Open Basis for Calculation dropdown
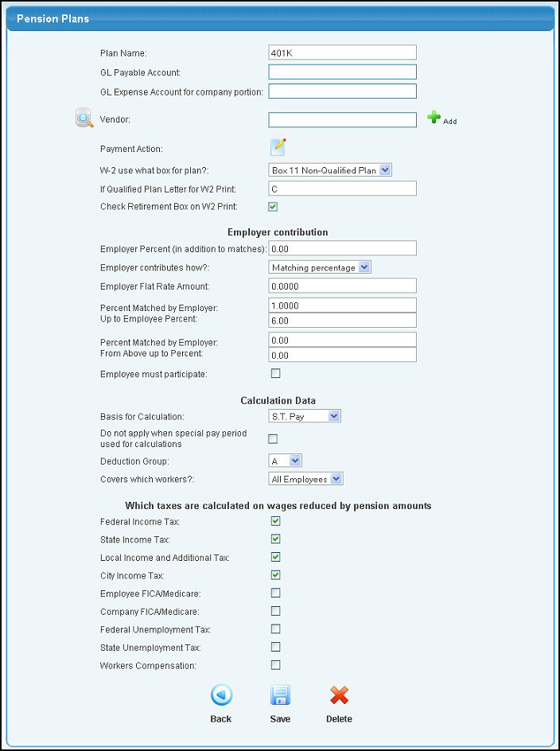 305,416
